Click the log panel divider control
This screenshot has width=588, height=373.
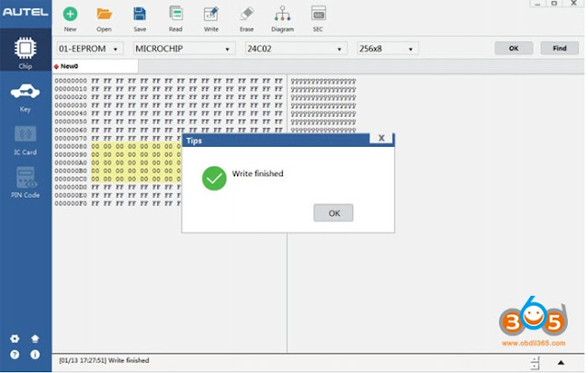[x=535, y=363]
